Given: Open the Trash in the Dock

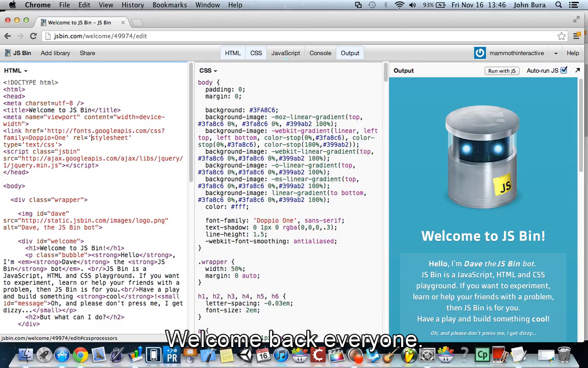Looking at the screenshot, I should point(564,355).
